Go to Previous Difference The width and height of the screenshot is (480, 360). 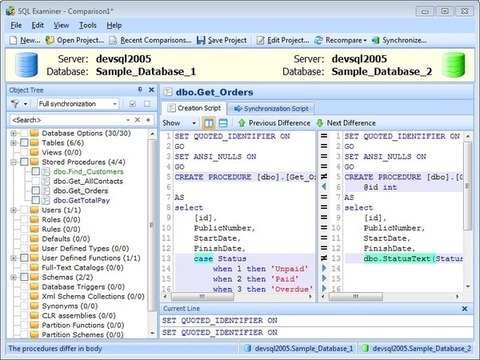coord(274,123)
